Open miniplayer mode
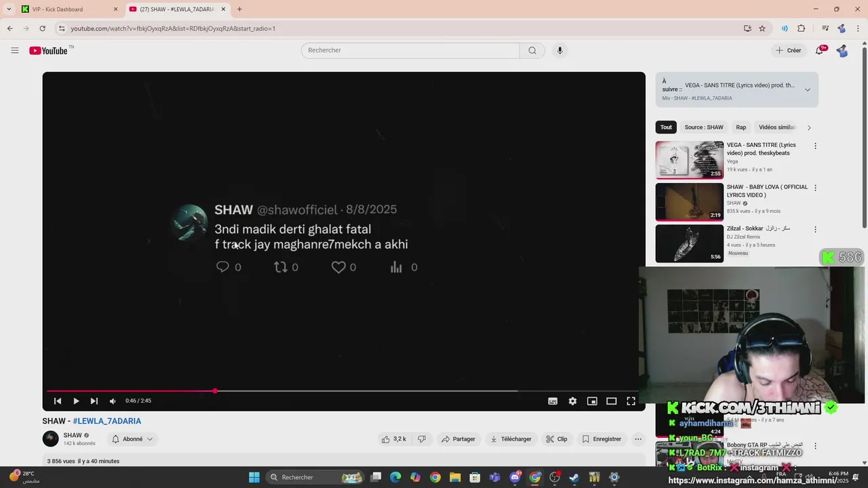The image size is (868, 488). click(592, 401)
